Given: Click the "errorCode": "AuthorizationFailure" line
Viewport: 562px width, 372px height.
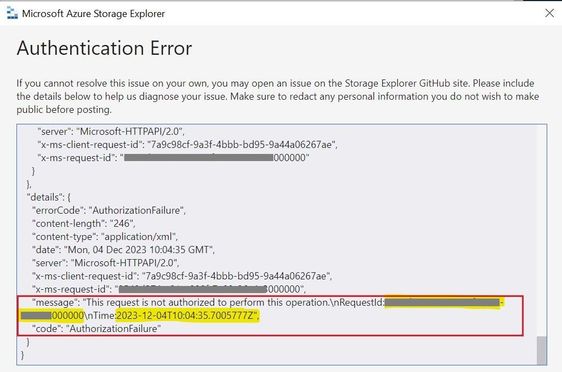Looking at the screenshot, I should pyautogui.click(x=109, y=210).
